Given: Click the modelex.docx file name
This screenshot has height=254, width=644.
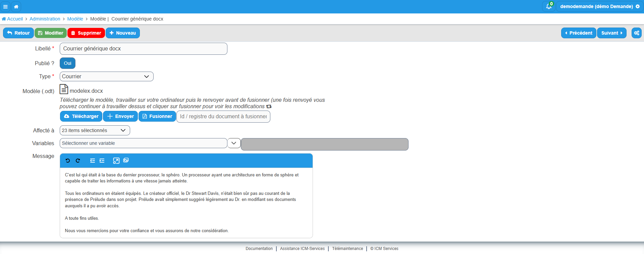Looking at the screenshot, I should click(x=86, y=91).
